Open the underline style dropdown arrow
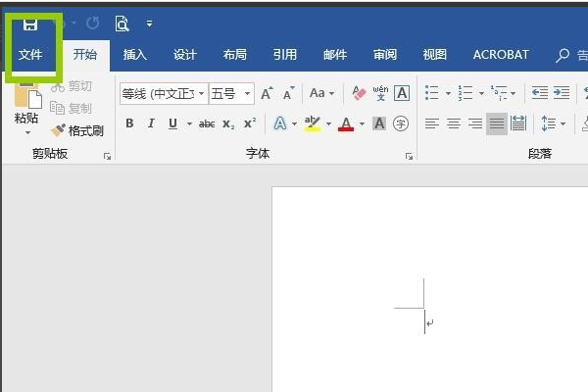Screen dimensions: 588x392 coord(189,123)
